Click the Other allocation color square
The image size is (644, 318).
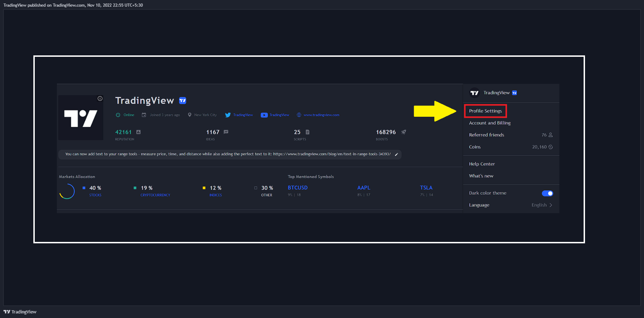(x=256, y=188)
